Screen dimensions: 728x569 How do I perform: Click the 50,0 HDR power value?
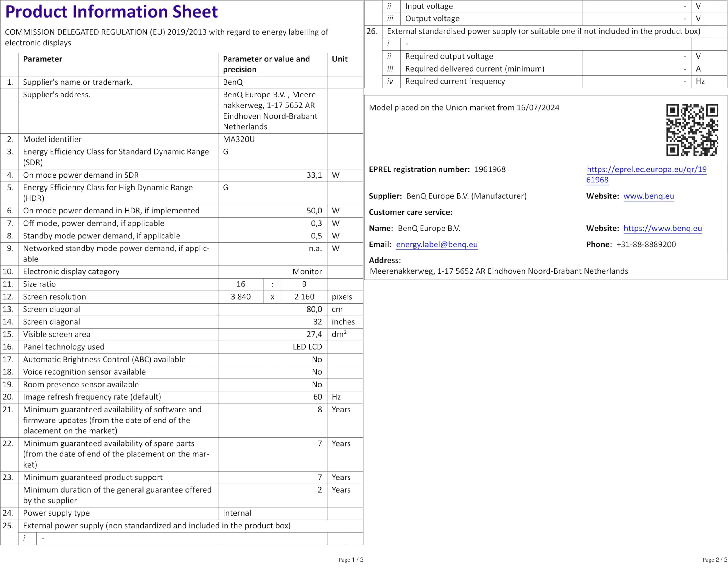[x=314, y=211]
